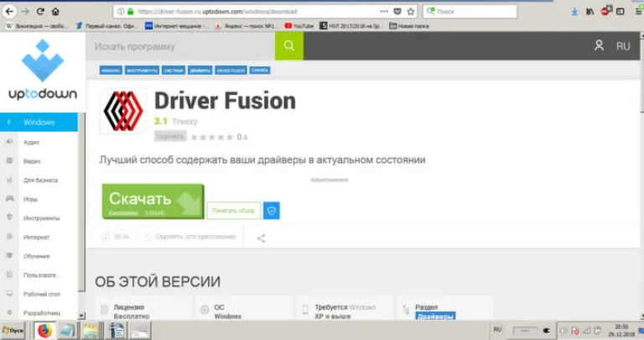Image resolution: width=644 pixels, height=340 pixels.
Task: Click the red ad-blocker extension icon
Action: [x=605, y=11]
